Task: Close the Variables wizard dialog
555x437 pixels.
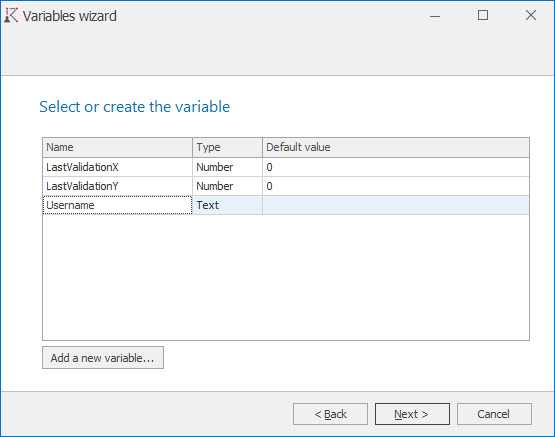Action: [531, 16]
